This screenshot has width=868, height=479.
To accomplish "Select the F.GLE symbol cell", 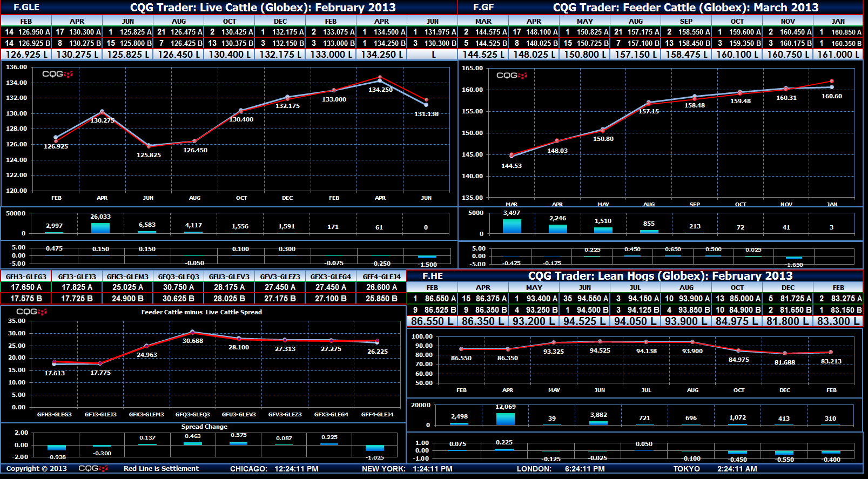I will pos(26,8).
